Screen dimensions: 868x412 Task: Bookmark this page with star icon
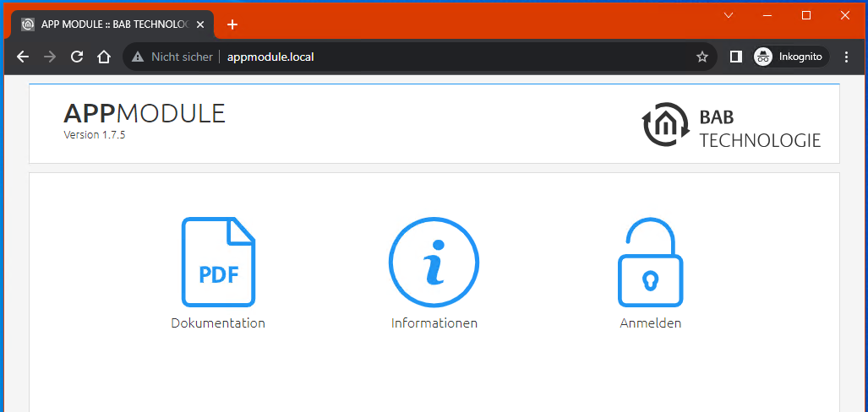(702, 57)
